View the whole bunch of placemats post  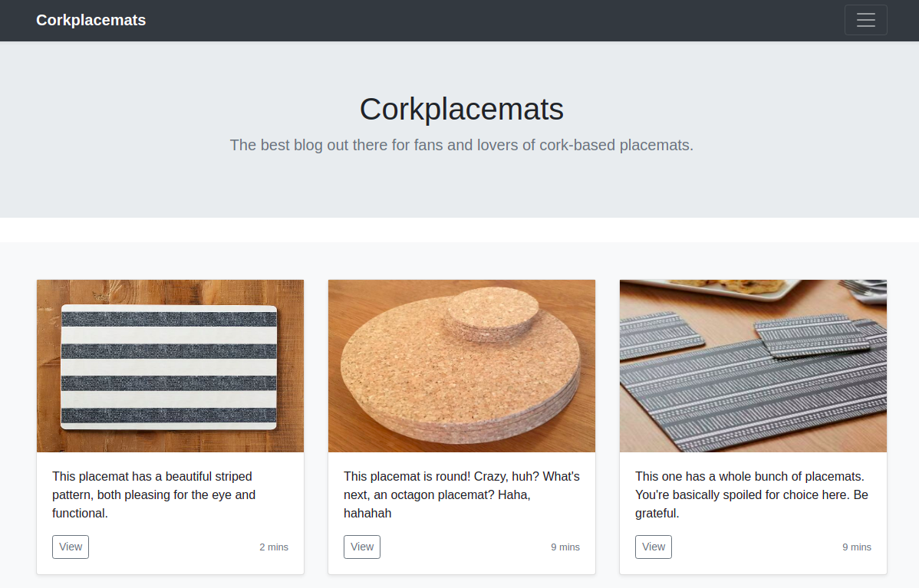pyautogui.click(x=654, y=547)
